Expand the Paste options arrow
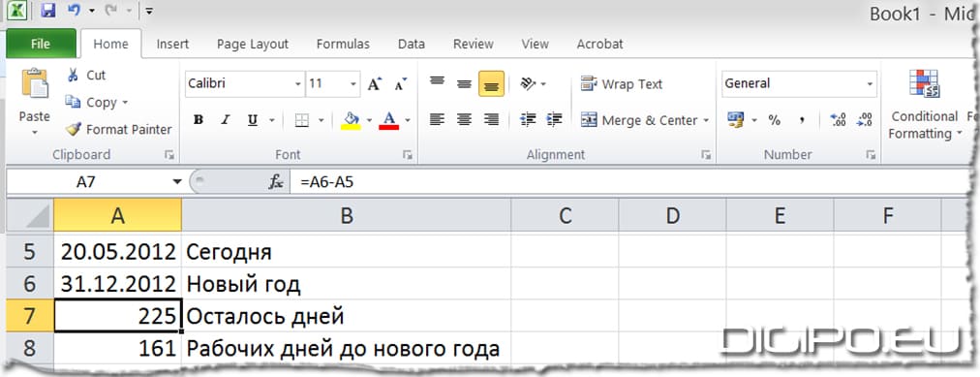Image resolution: width=980 pixels, height=377 pixels. click(x=34, y=132)
